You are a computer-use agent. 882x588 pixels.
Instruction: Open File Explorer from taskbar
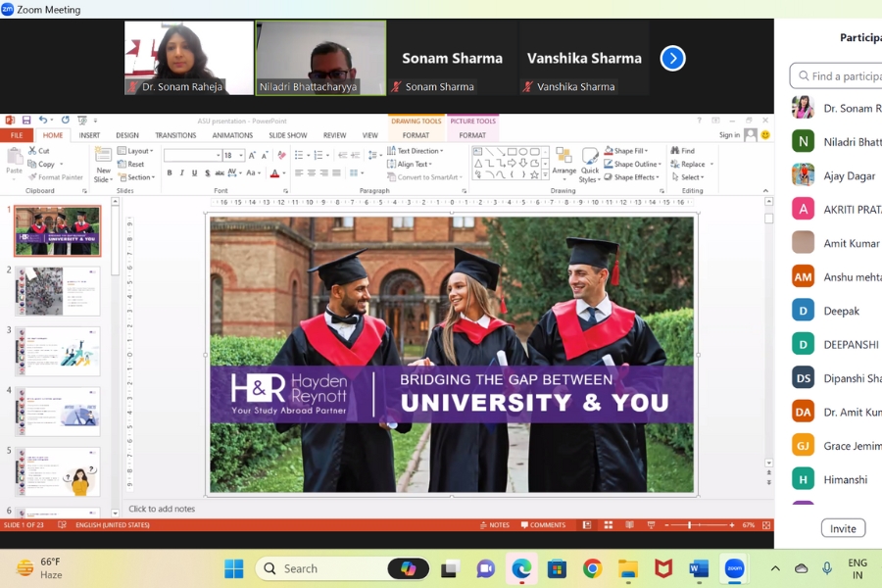pyautogui.click(x=628, y=568)
